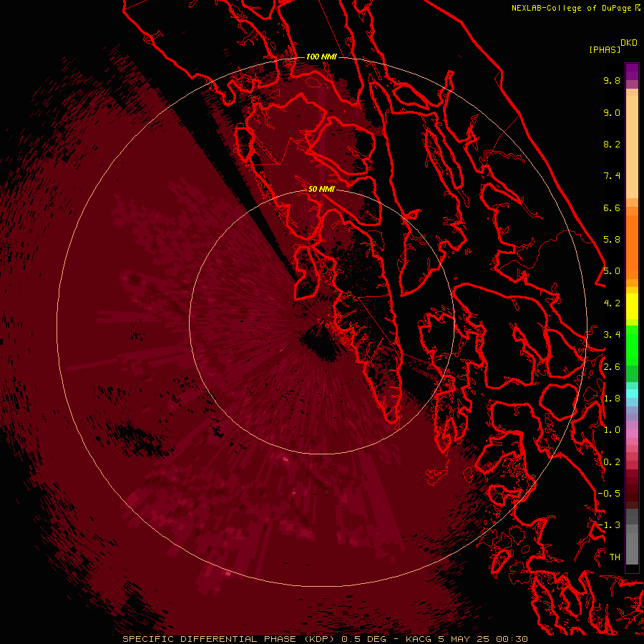Select the 8.2 scale label
Viewport: 644px width, 644px height.
point(612,144)
